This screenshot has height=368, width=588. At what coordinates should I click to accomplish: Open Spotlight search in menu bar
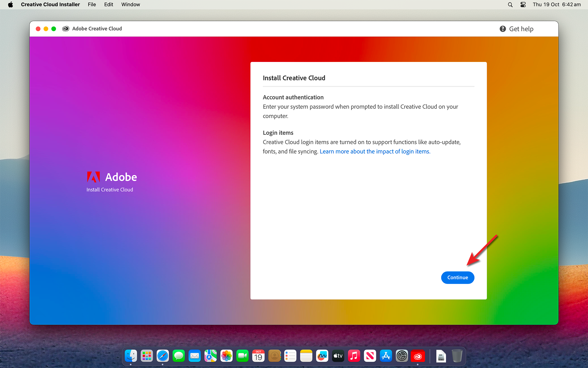click(510, 5)
